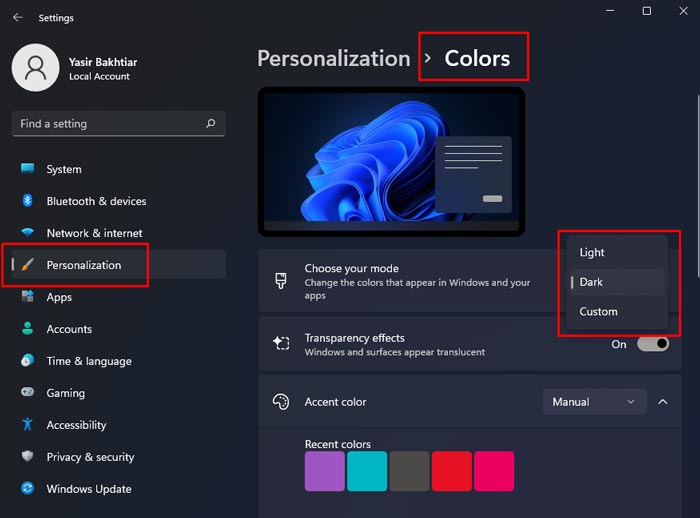Viewport: 700px width, 518px height.
Task: Open Accent color Manual dropdown
Action: click(x=594, y=402)
